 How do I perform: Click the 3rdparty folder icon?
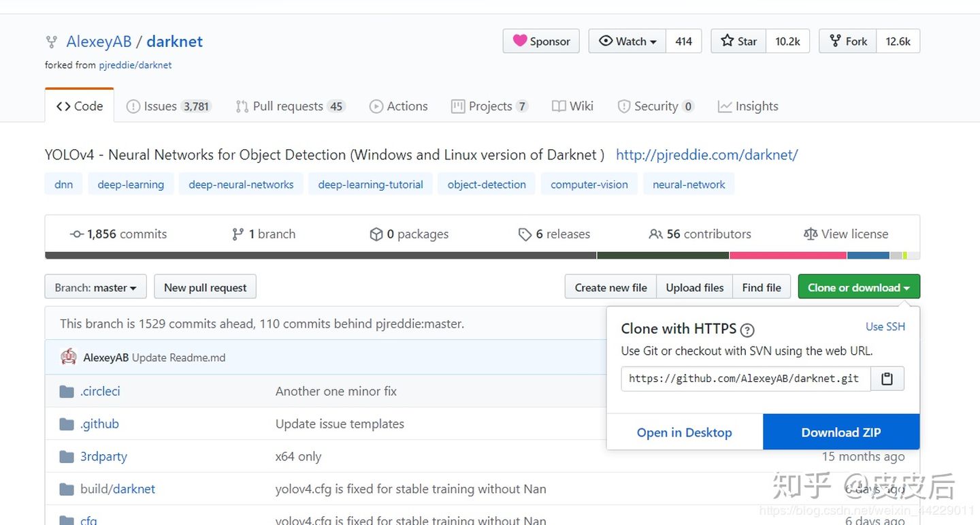click(66, 457)
